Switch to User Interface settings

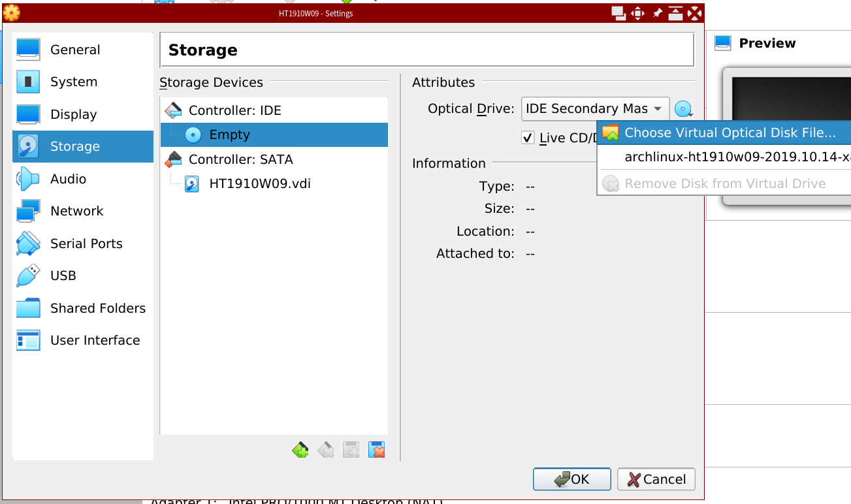coord(95,340)
